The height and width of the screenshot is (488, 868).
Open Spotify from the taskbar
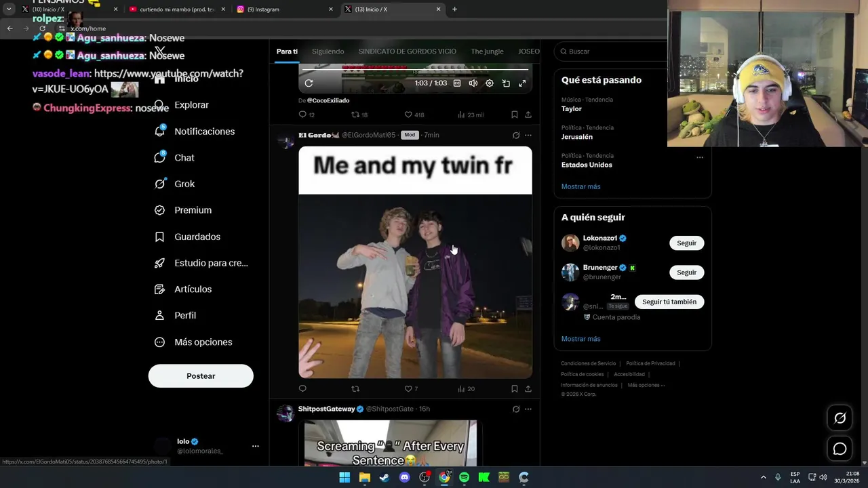point(464,477)
